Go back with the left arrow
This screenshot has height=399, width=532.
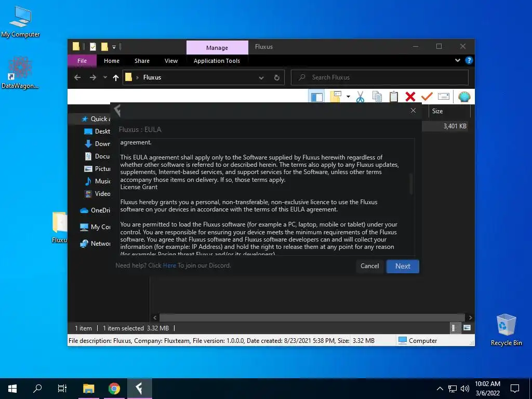(77, 77)
